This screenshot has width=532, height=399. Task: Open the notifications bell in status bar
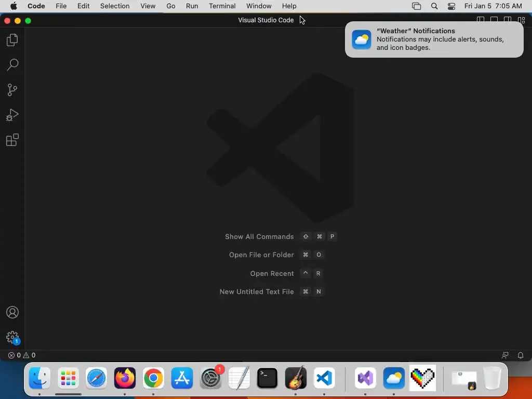pos(520,355)
